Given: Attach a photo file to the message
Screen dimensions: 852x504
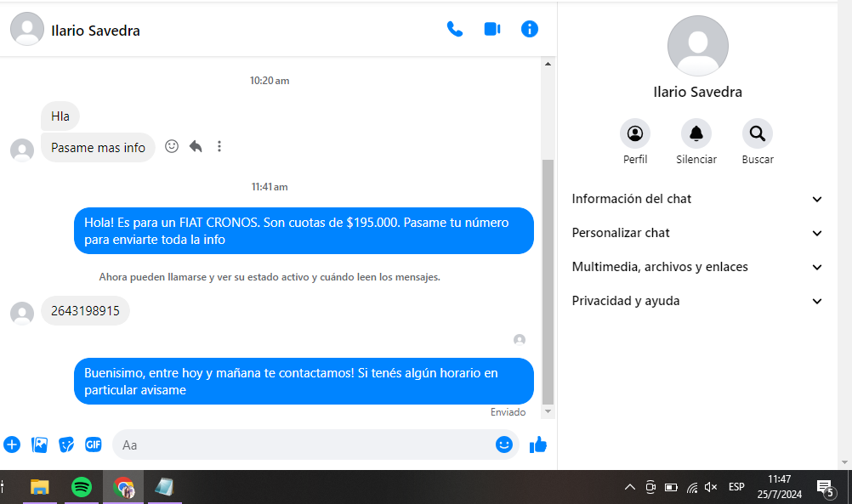Looking at the screenshot, I should pyautogui.click(x=39, y=445).
